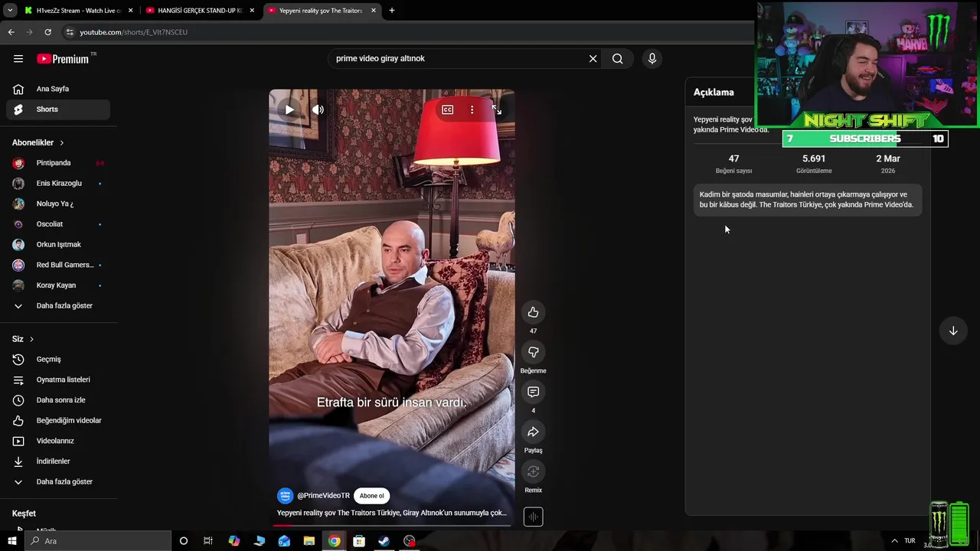Start voice search with microphone
The image size is (980, 551).
652,59
